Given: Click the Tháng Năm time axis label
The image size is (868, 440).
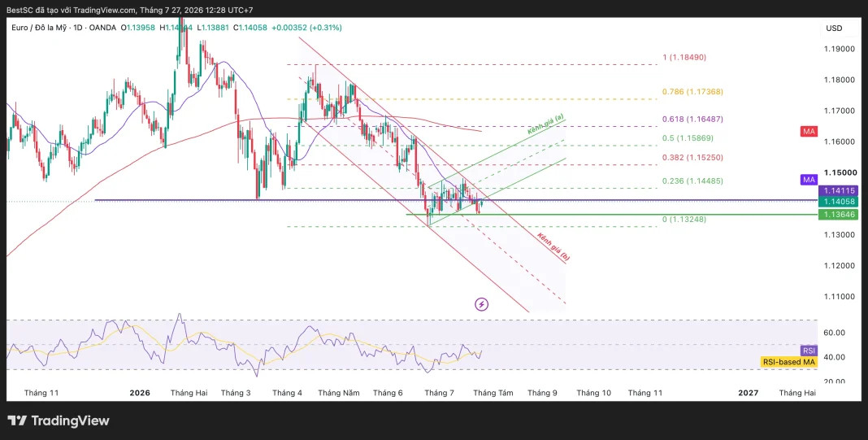Looking at the screenshot, I should coord(339,393).
